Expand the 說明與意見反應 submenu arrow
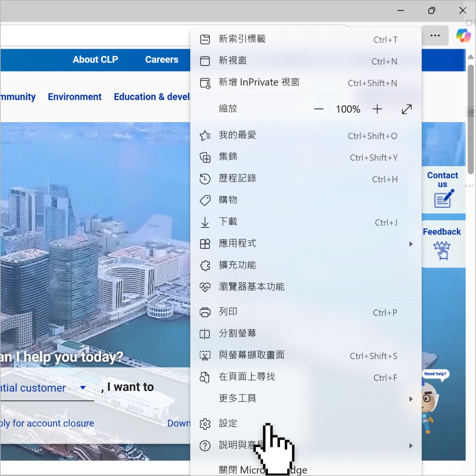This screenshot has height=476, width=476. point(411,446)
